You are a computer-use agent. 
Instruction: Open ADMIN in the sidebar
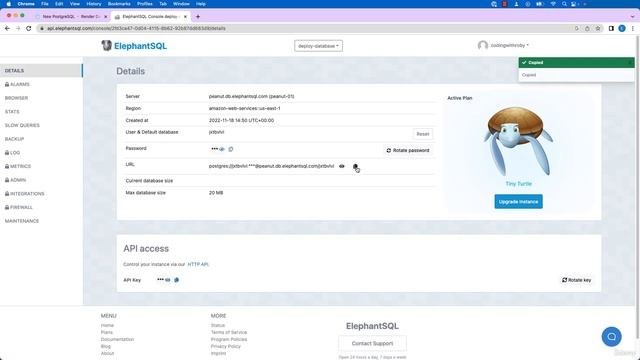click(x=15, y=180)
